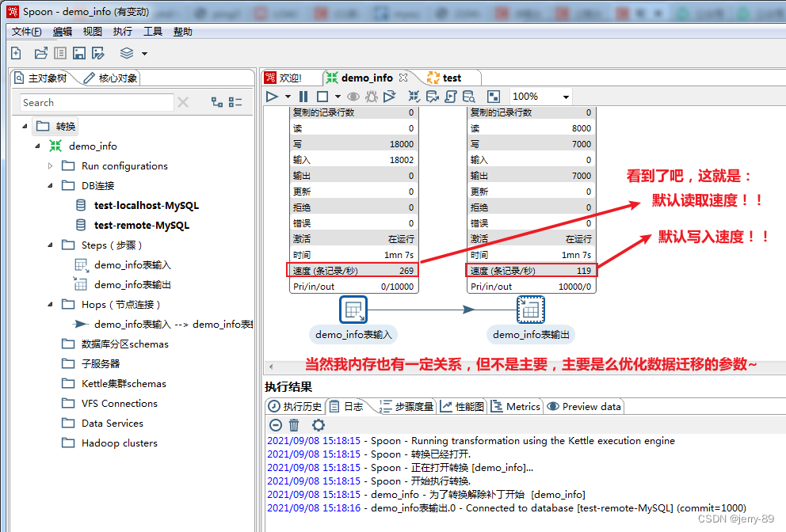
Task: Click the expand all tree icon
Action: click(217, 102)
